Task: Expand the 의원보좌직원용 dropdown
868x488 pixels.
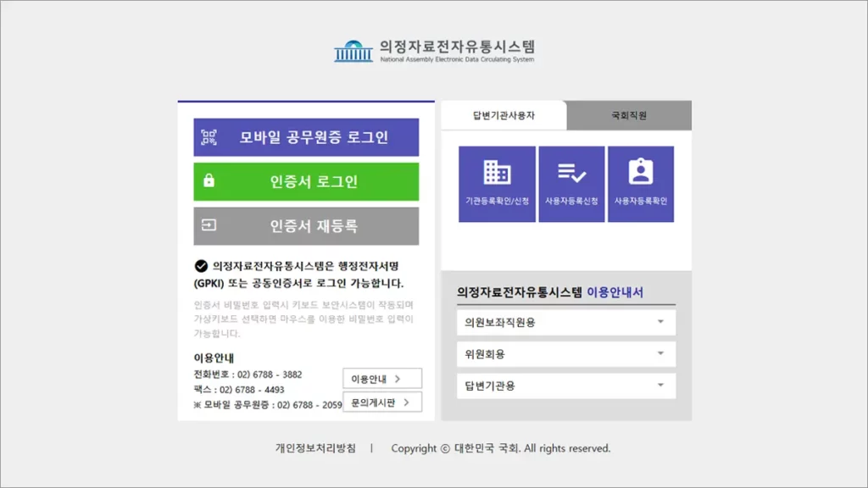Action: [x=565, y=322]
